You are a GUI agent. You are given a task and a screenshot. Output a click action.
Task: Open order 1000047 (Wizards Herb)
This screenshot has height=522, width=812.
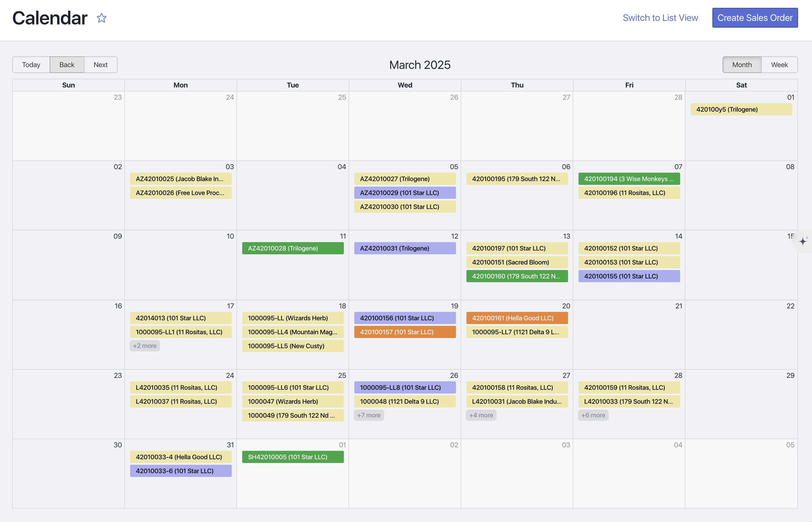[293, 401]
